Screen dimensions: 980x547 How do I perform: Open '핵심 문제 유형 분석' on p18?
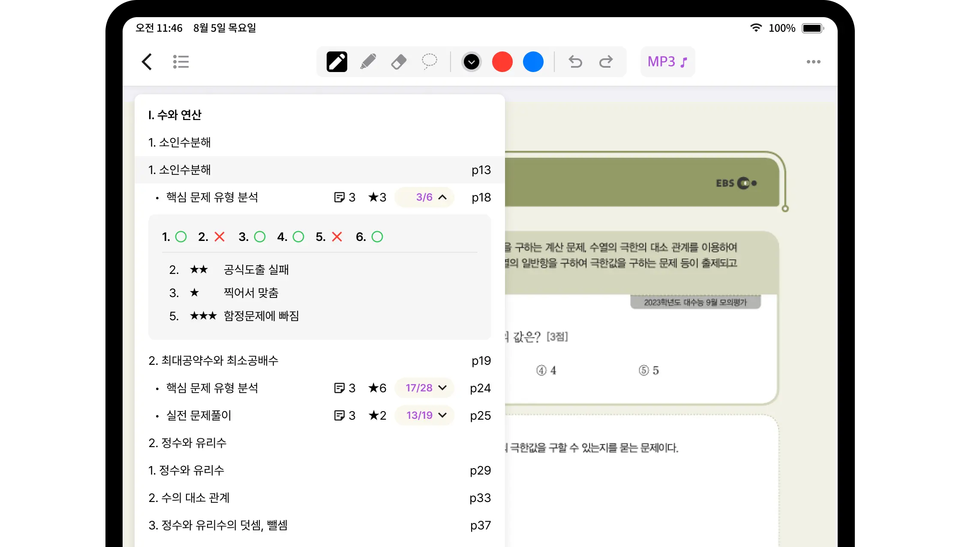pyautogui.click(x=212, y=197)
